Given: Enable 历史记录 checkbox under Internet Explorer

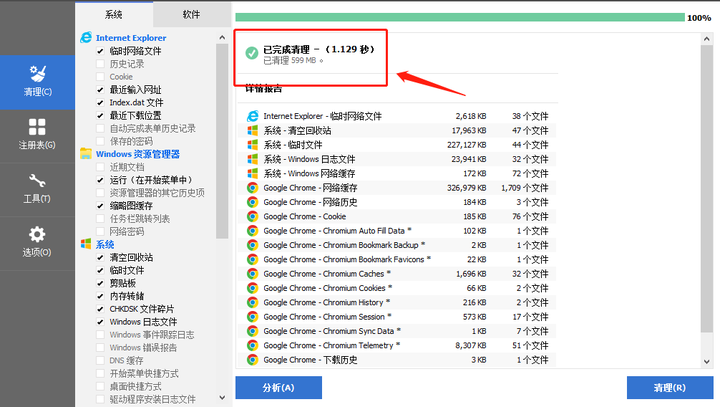Looking at the screenshot, I should tap(100, 63).
